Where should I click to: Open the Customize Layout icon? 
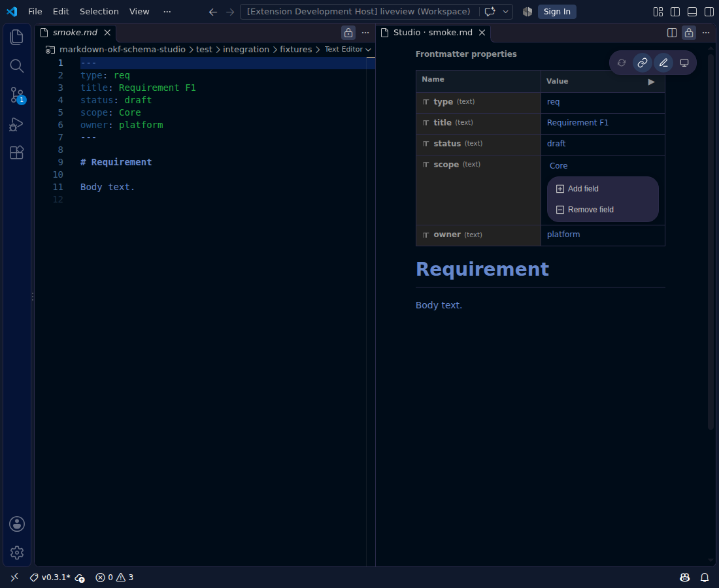point(658,12)
